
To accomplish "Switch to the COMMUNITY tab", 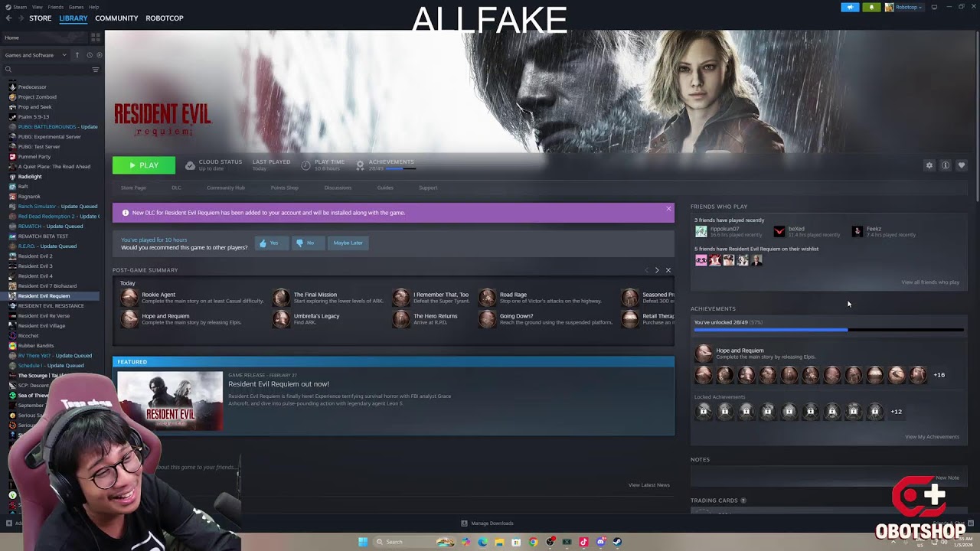I will pyautogui.click(x=116, y=18).
